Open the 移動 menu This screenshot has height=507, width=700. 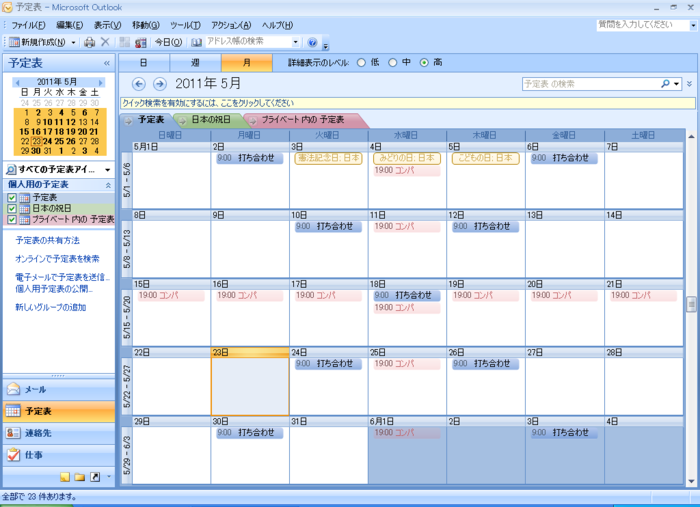[x=146, y=25]
